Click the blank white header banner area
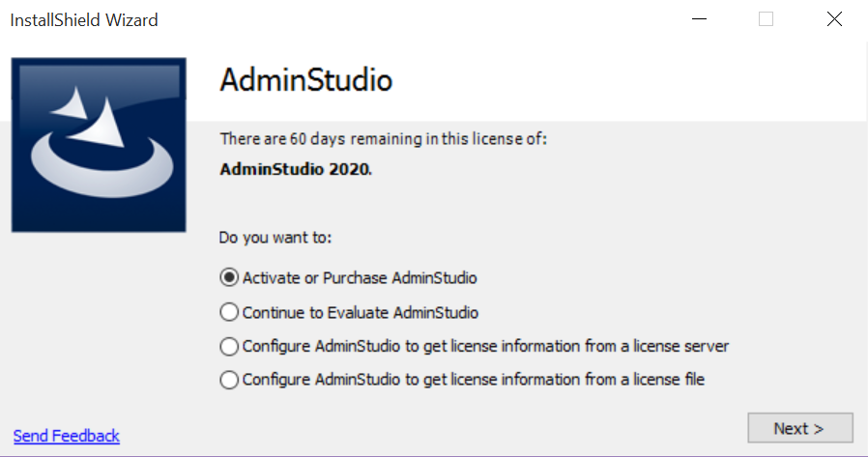 [628, 82]
